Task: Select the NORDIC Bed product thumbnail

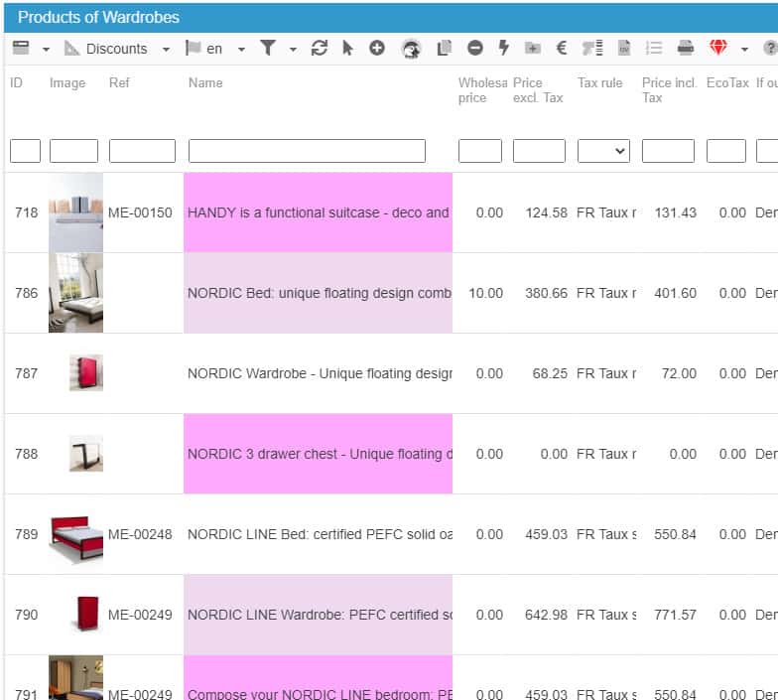Action: click(75, 293)
